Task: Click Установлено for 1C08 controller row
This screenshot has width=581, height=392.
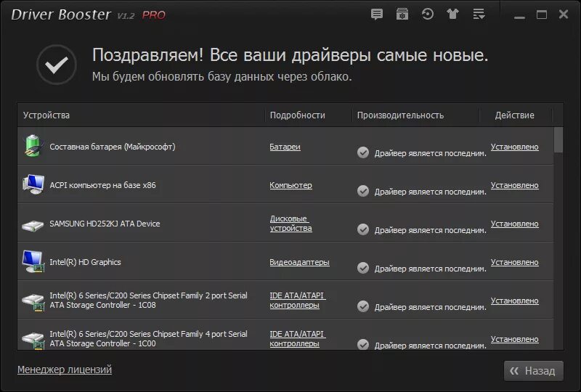Action: coord(514,301)
